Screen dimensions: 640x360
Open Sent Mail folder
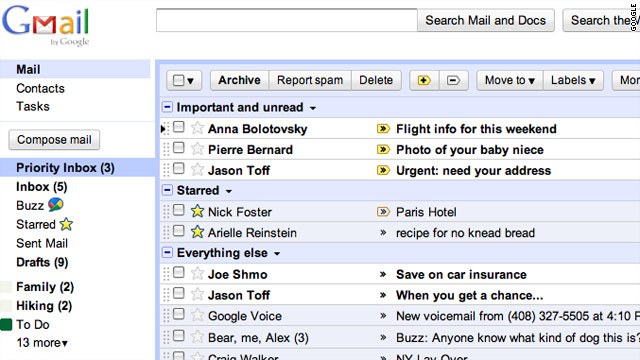pos(42,243)
